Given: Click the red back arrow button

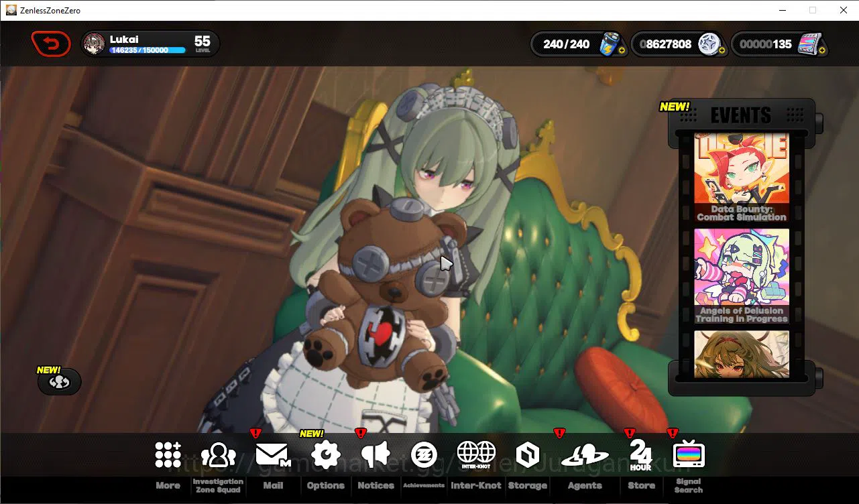Looking at the screenshot, I should (51, 44).
